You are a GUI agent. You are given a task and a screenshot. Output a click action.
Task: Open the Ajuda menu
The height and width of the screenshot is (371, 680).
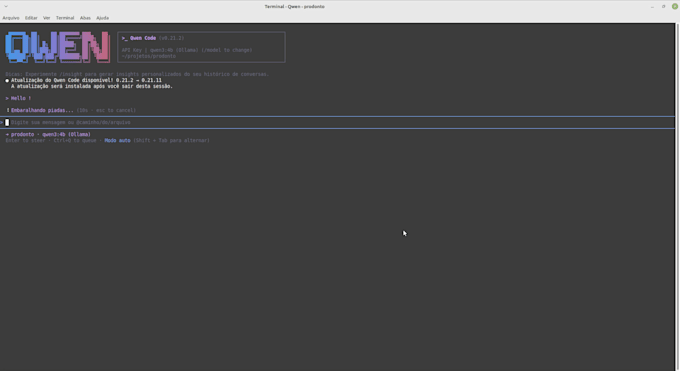[x=102, y=18]
